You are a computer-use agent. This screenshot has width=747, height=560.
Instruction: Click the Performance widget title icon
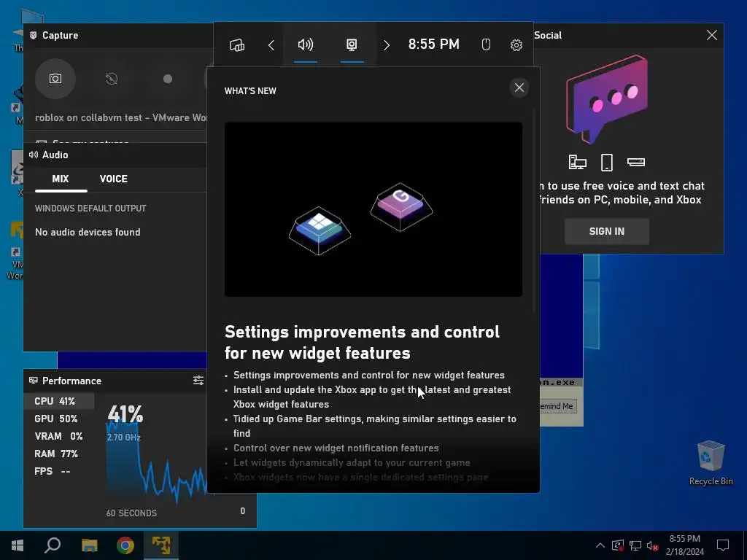[x=34, y=381]
